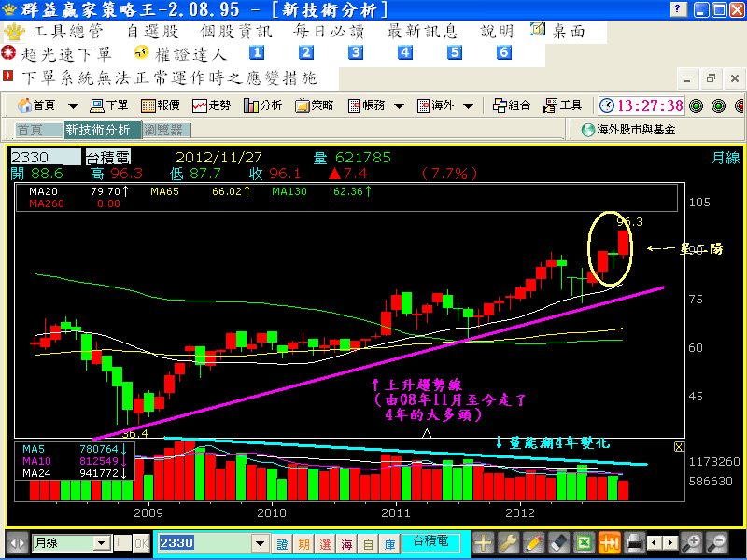Screen dimensions: 747x560
Task: Switch to workspace number 4
Action: [x=405, y=52]
